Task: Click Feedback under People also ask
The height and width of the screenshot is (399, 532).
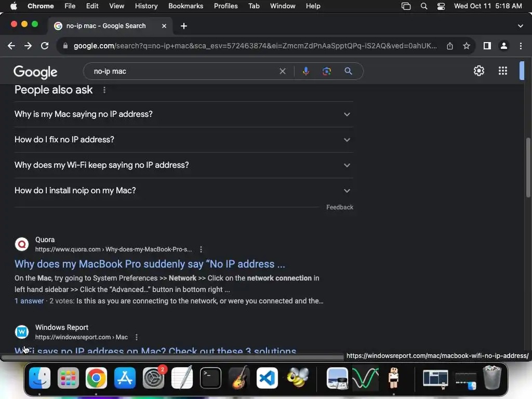Action: click(x=340, y=207)
